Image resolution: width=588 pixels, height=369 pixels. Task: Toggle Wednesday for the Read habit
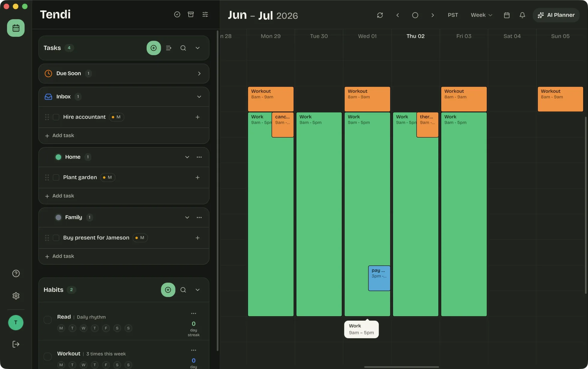click(x=83, y=328)
